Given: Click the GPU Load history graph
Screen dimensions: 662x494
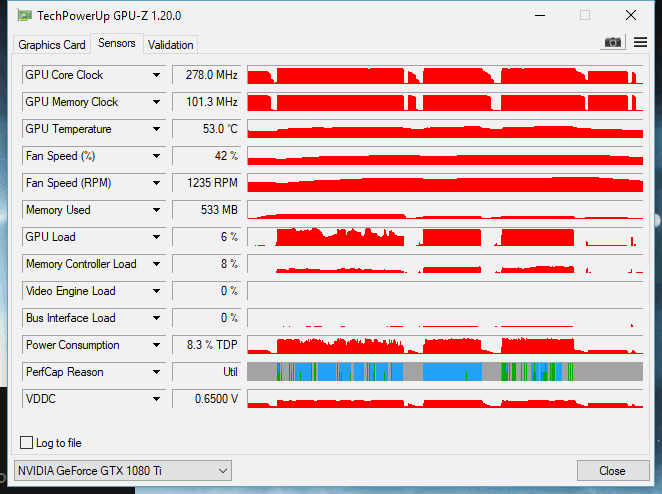Looking at the screenshot, I should coord(445,237).
